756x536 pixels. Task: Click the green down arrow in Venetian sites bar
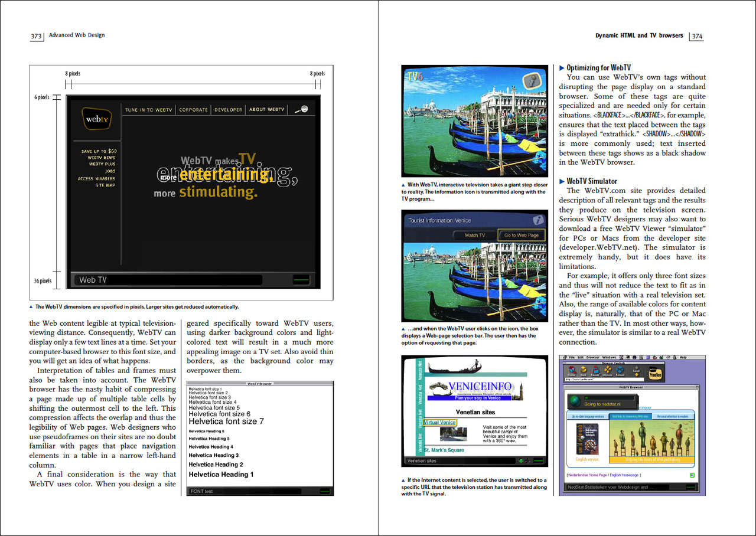pos(522,460)
